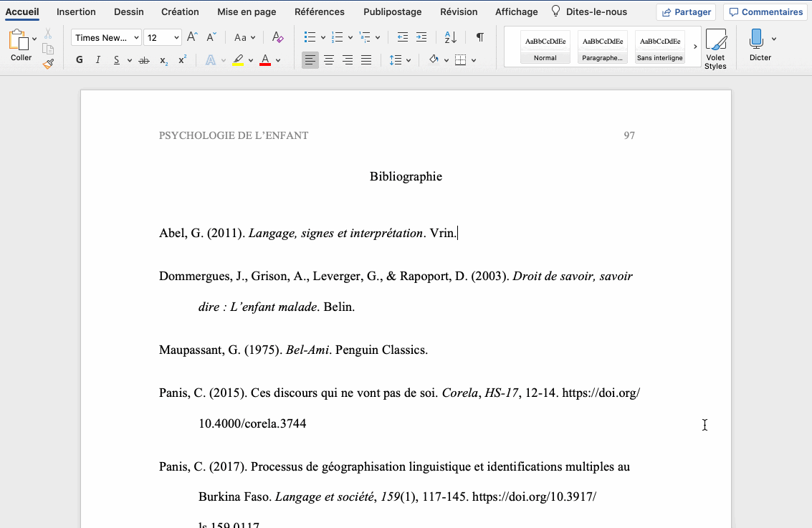
Task: Toggle italic formatting
Action: coord(98,60)
